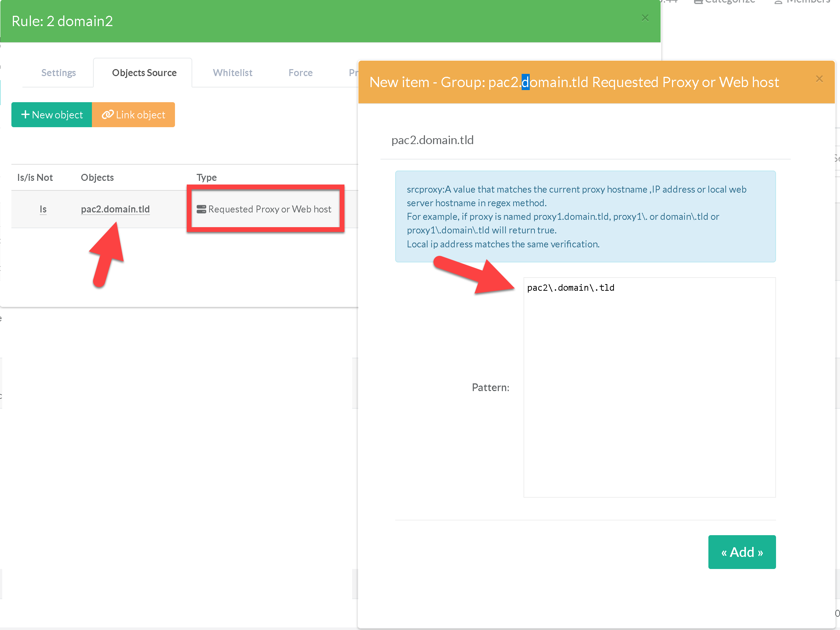The height and width of the screenshot is (630, 840).
Task: Click the Objects column header
Action: tap(97, 177)
